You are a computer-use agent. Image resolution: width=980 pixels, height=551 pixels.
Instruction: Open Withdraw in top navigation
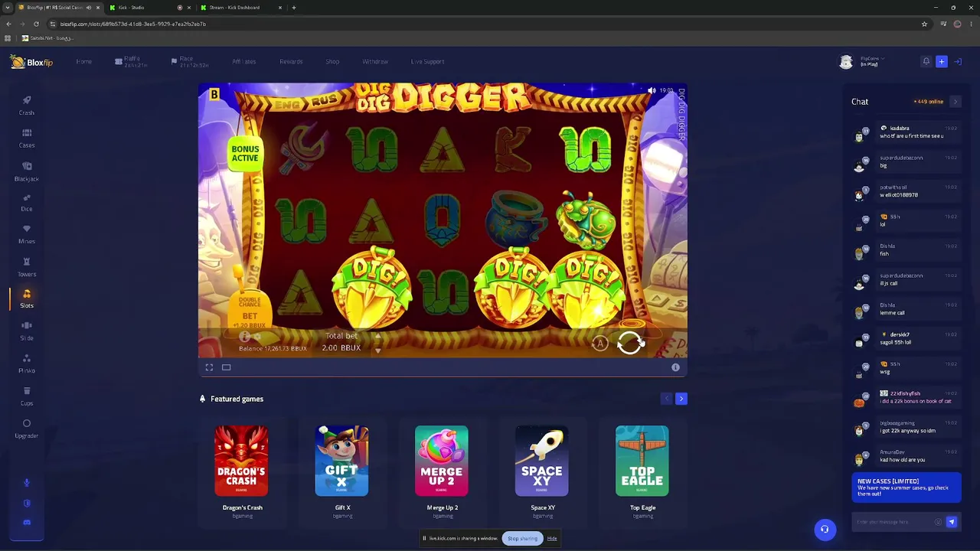pyautogui.click(x=375, y=62)
